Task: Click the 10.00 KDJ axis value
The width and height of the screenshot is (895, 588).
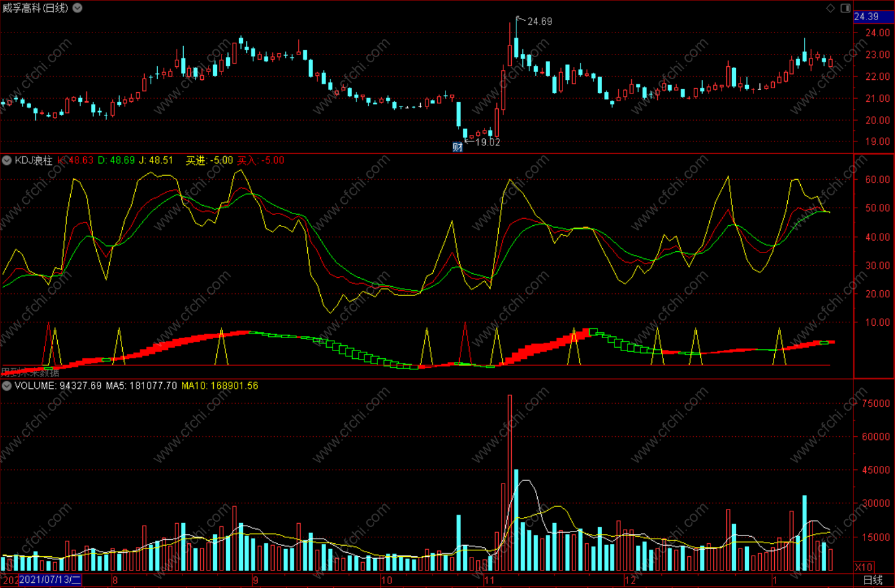Action: 877,323
